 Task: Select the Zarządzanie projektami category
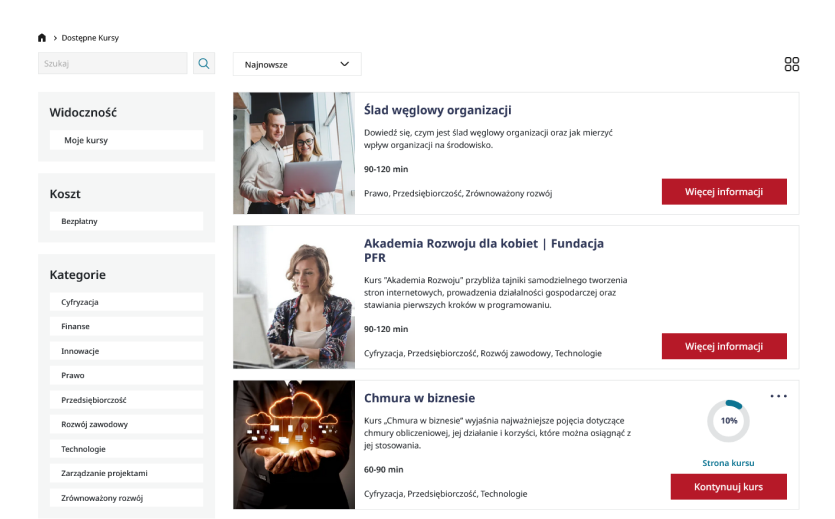pyautogui.click(x=126, y=473)
